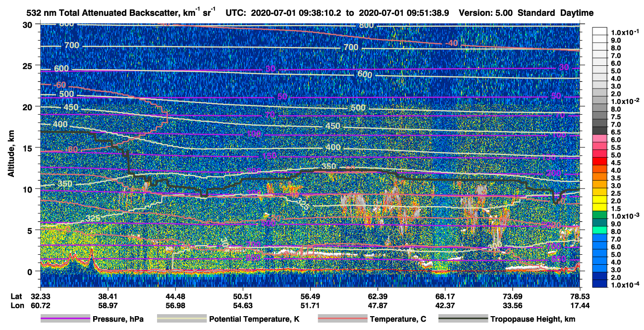Click the magenta Pressure legend line sample
Screen dimensions: 644x330
[x=65, y=319]
